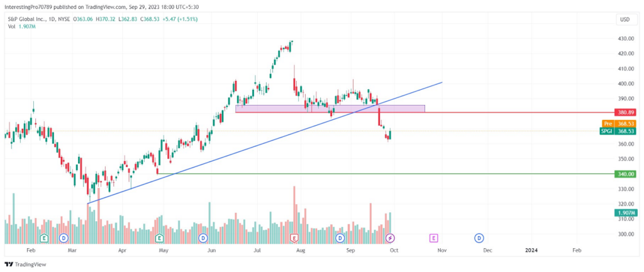
Task: Click the 320.00 price axis label
Action: click(x=625, y=204)
